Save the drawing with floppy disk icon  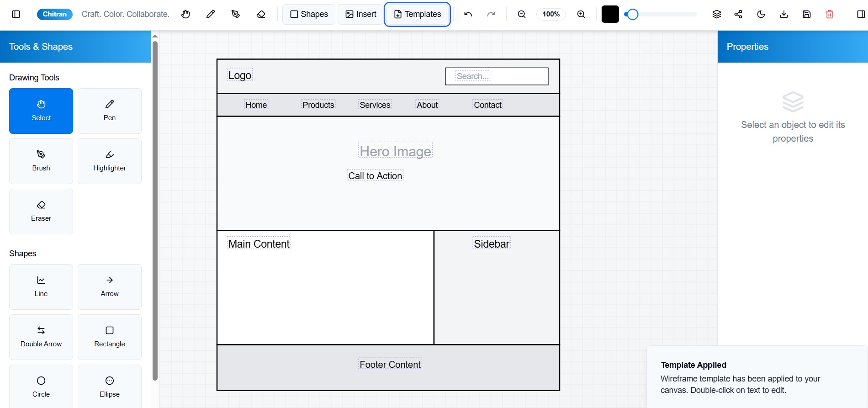pyautogui.click(x=807, y=14)
